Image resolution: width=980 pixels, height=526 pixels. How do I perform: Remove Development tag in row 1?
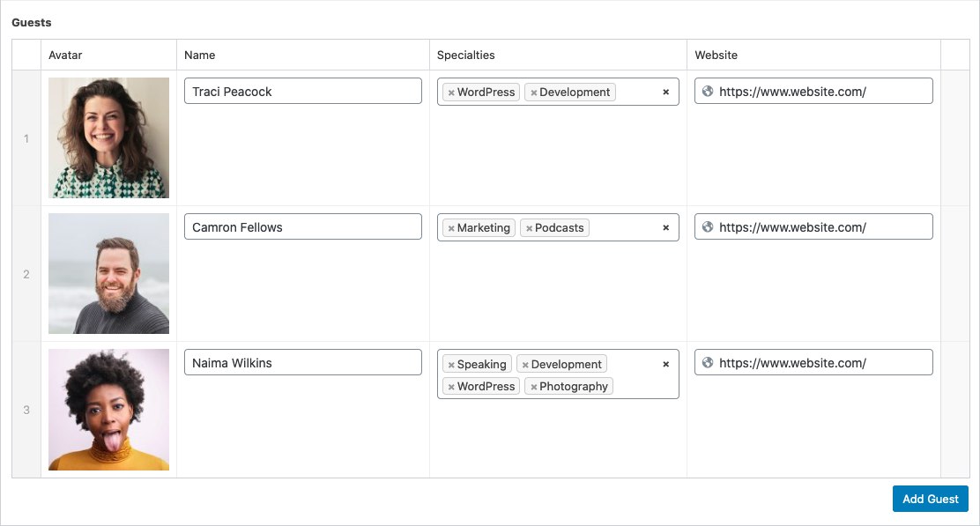point(533,93)
